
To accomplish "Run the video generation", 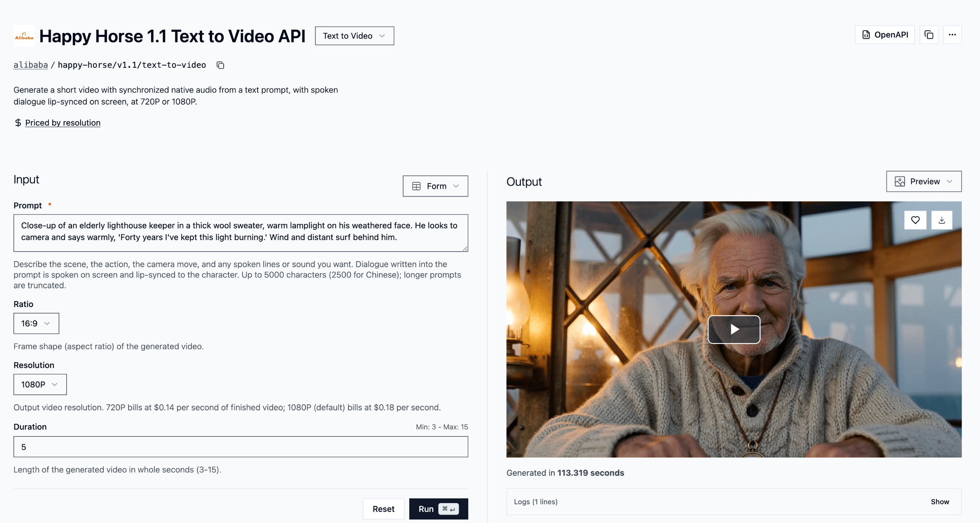I will click(438, 509).
